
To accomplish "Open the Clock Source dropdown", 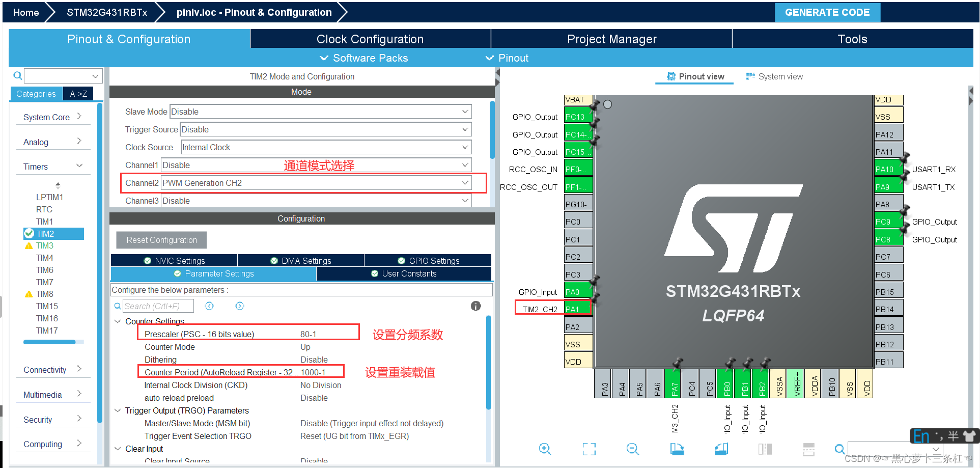I will click(x=326, y=147).
